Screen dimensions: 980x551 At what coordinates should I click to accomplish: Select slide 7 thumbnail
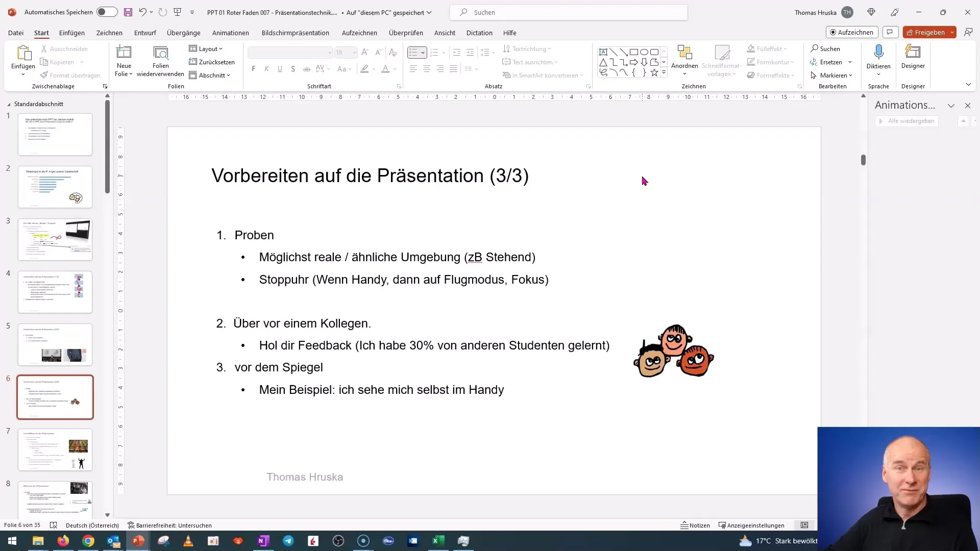(55, 449)
